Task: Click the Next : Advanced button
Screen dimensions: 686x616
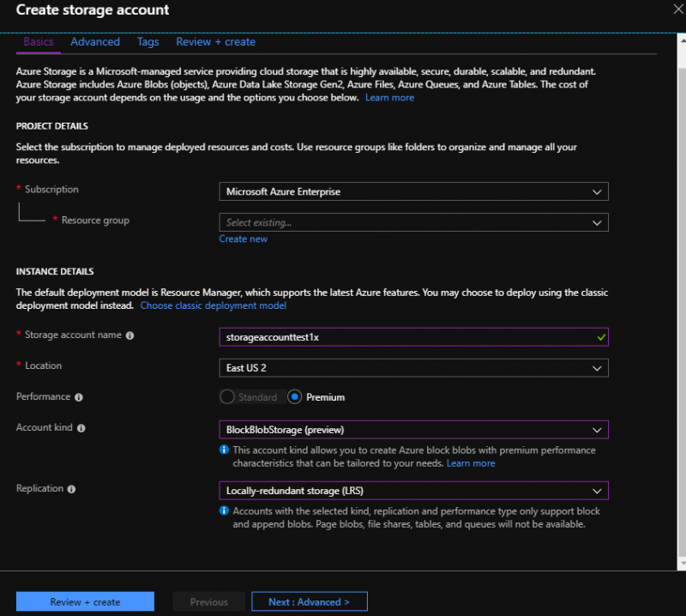Action: click(309, 601)
